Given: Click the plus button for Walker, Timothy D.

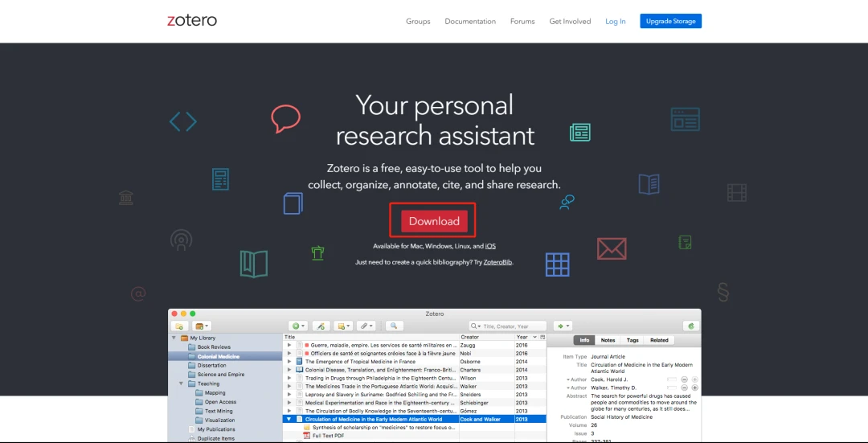Looking at the screenshot, I should pyautogui.click(x=694, y=388).
